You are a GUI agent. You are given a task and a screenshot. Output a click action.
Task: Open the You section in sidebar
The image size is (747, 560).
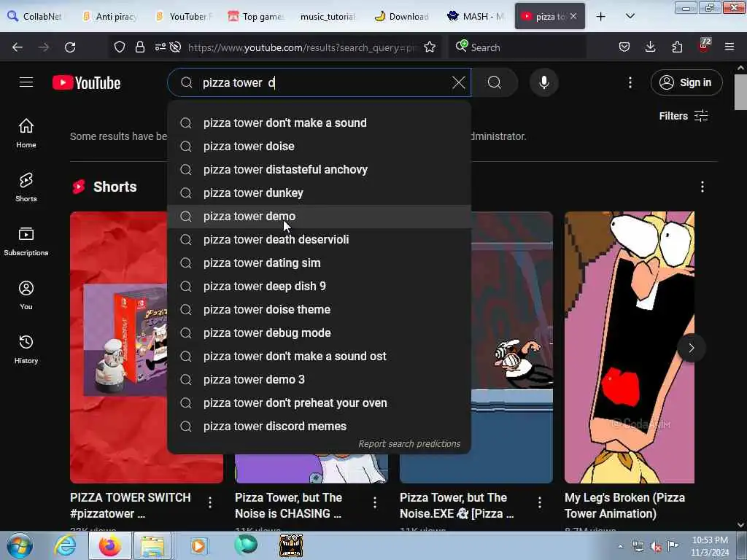pos(26,295)
